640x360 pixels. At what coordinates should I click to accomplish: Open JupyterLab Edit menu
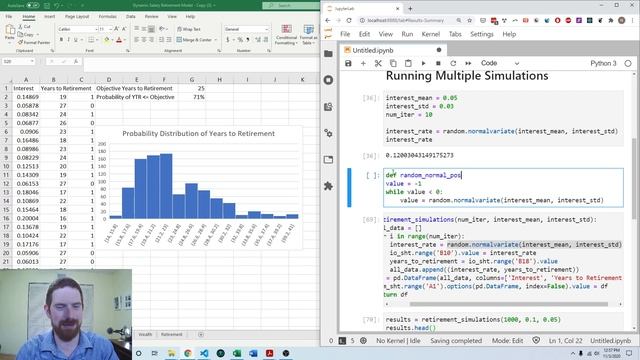coord(364,34)
